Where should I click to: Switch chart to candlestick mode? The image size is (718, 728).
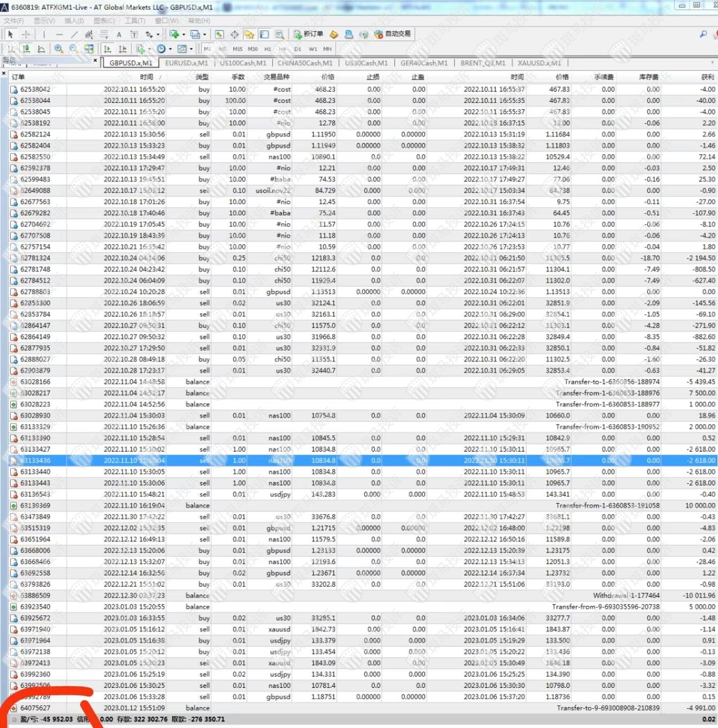[x=26, y=49]
